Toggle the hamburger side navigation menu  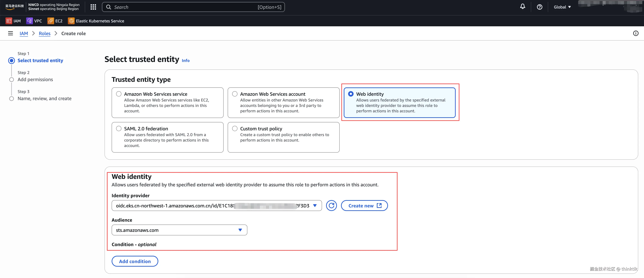(10, 33)
